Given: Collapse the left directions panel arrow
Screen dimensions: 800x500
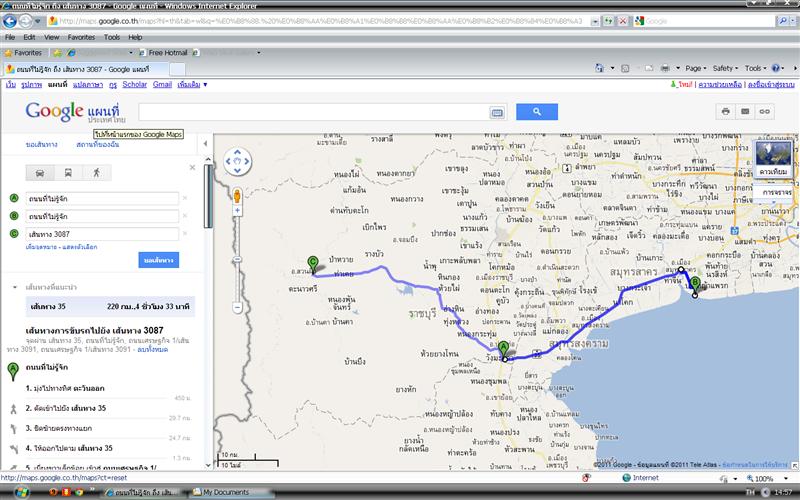Looking at the screenshot, I should (x=206, y=144).
